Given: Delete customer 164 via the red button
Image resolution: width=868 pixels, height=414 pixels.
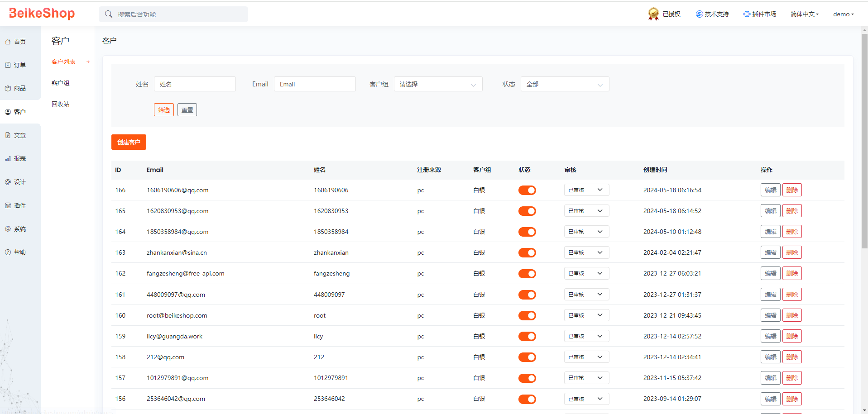Looking at the screenshot, I should click(792, 232).
